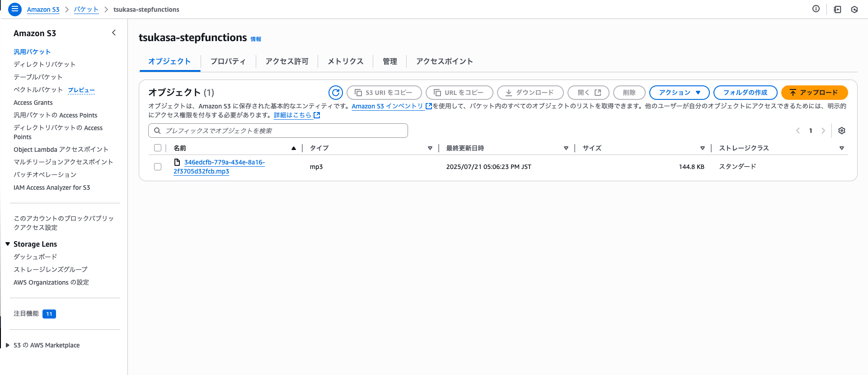Click the info circle icon at top right
868x375 pixels.
tap(816, 9)
